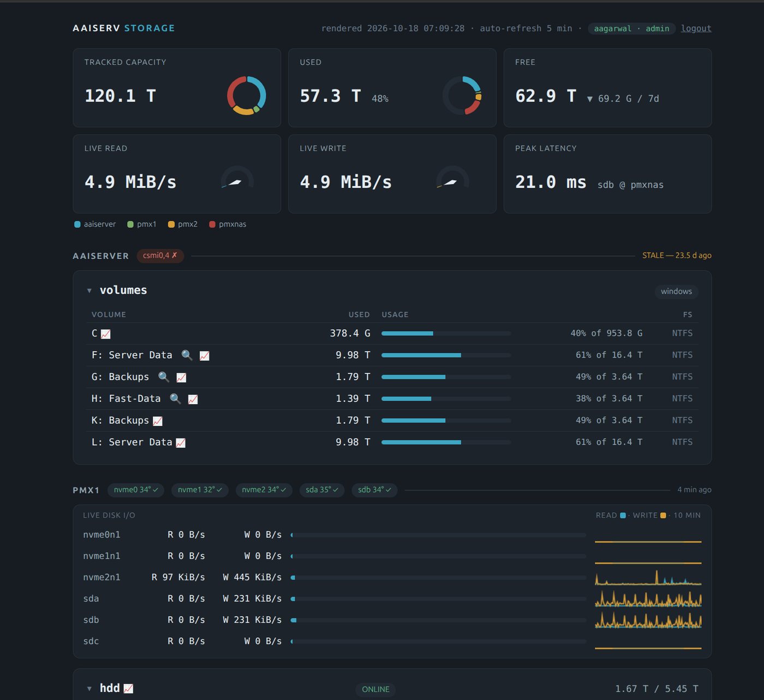
Task: Click the ONLINE status badge for hdd
Action: (376, 689)
